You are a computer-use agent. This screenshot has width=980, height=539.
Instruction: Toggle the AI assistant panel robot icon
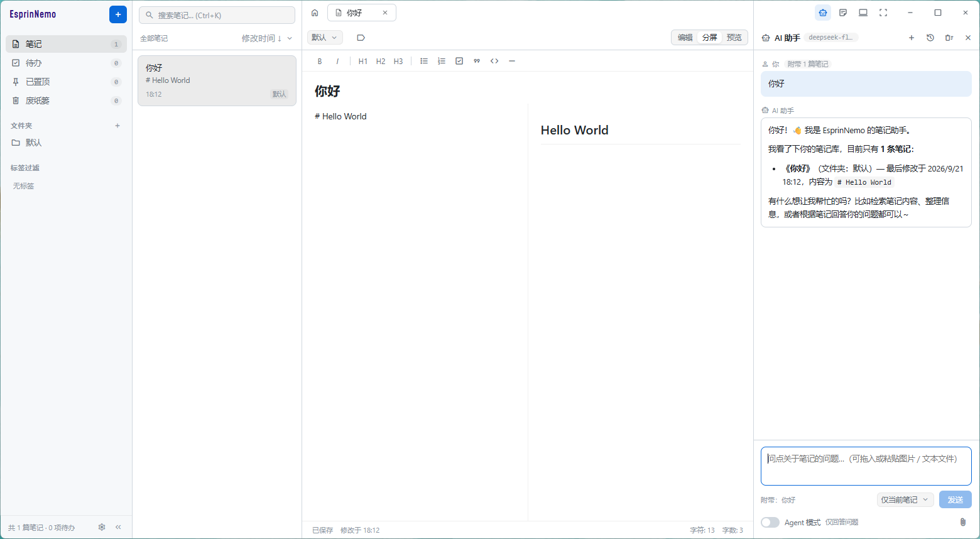pos(823,13)
